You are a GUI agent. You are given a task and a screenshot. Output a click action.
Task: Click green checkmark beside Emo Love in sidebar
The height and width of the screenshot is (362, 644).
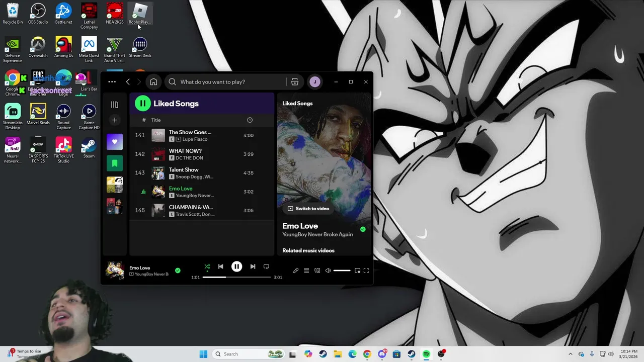pyautogui.click(x=363, y=229)
